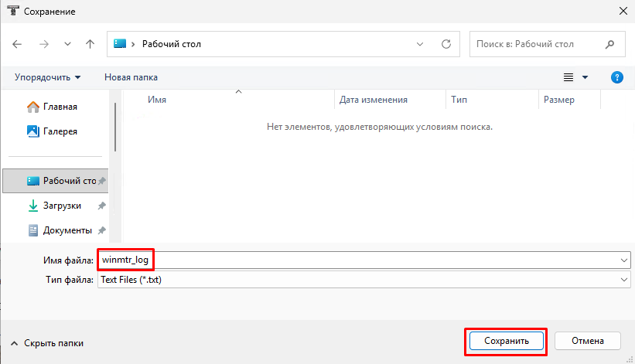Image resolution: width=635 pixels, height=364 pixels.
Task: Sort by Дата изменения column
Action: (373, 100)
